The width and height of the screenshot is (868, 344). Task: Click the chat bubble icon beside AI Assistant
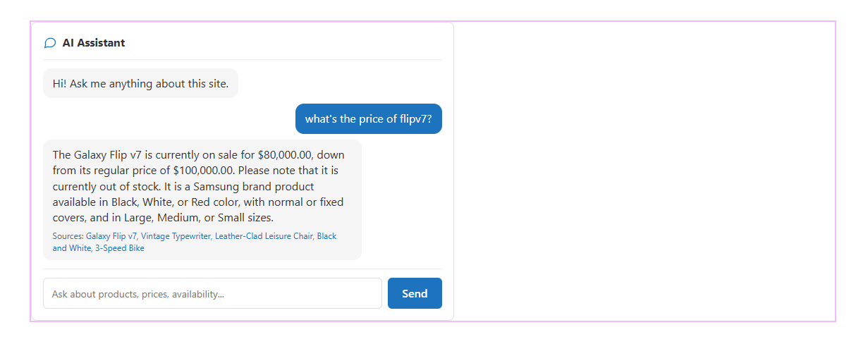point(50,43)
